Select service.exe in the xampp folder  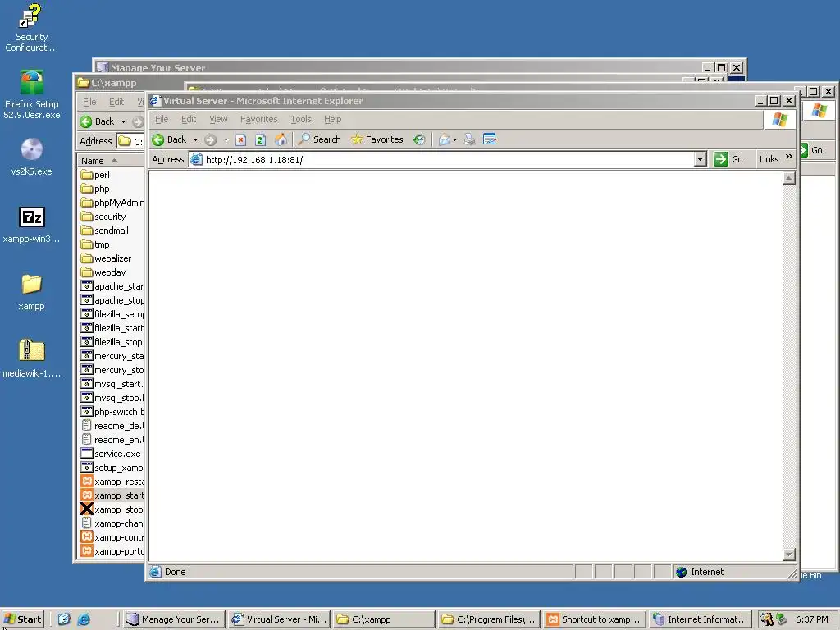click(x=111, y=453)
